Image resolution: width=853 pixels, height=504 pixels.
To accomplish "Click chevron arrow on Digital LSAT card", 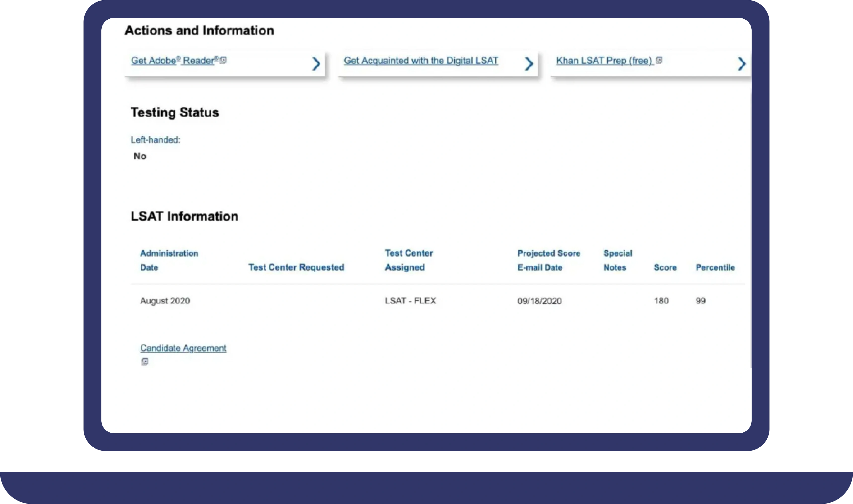I will (529, 64).
